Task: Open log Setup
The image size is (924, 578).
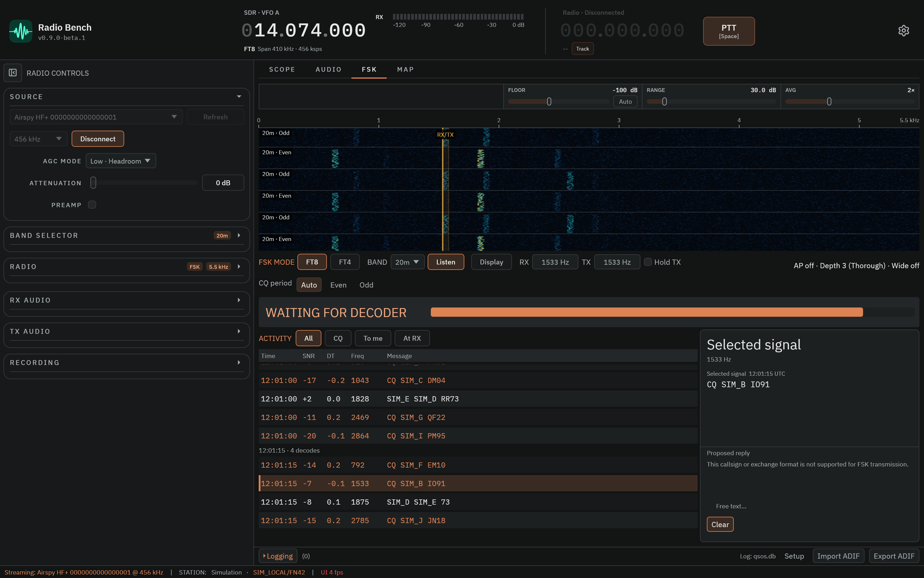Action: pyautogui.click(x=794, y=556)
